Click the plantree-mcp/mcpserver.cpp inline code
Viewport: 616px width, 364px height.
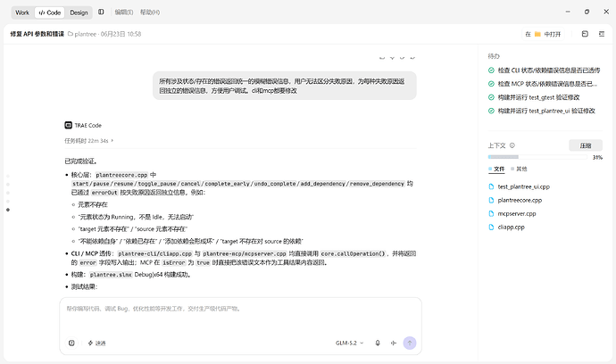click(x=245, y=253)
